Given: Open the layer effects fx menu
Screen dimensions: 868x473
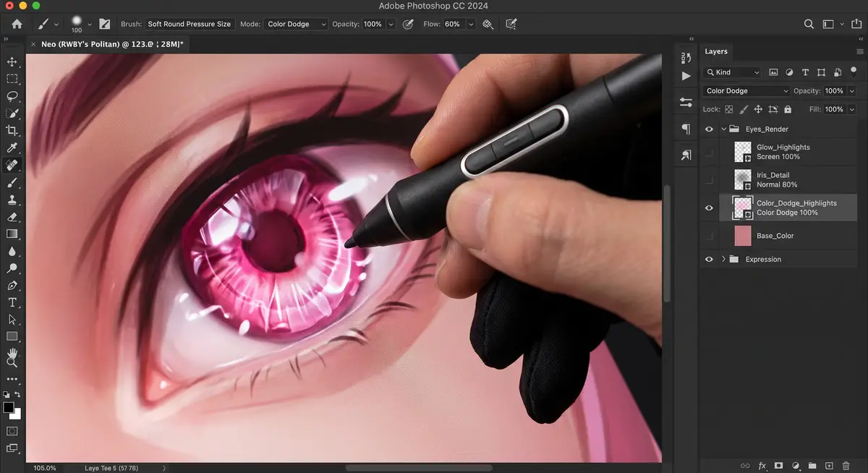Looking at the screenshot, I should click(x=762, y=466).
